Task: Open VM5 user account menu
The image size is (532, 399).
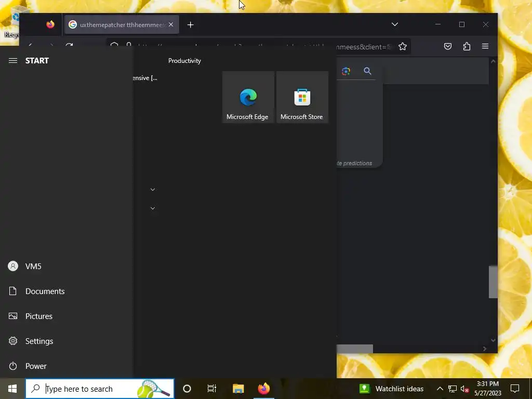Action: 66,266
